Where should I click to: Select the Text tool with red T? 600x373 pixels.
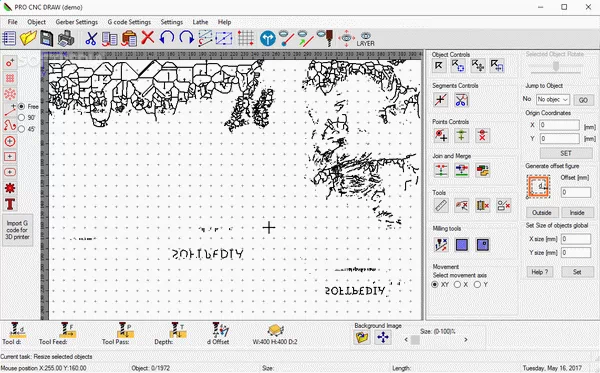point(10,204)
